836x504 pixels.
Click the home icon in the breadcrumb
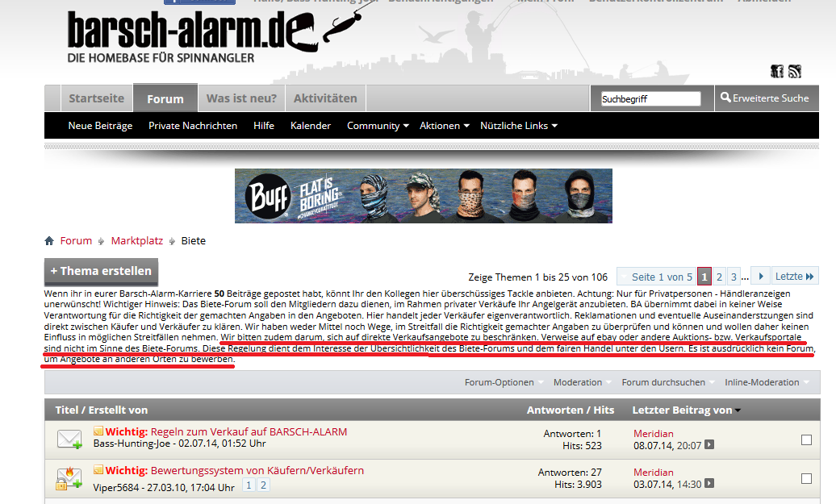pos(49,241)
